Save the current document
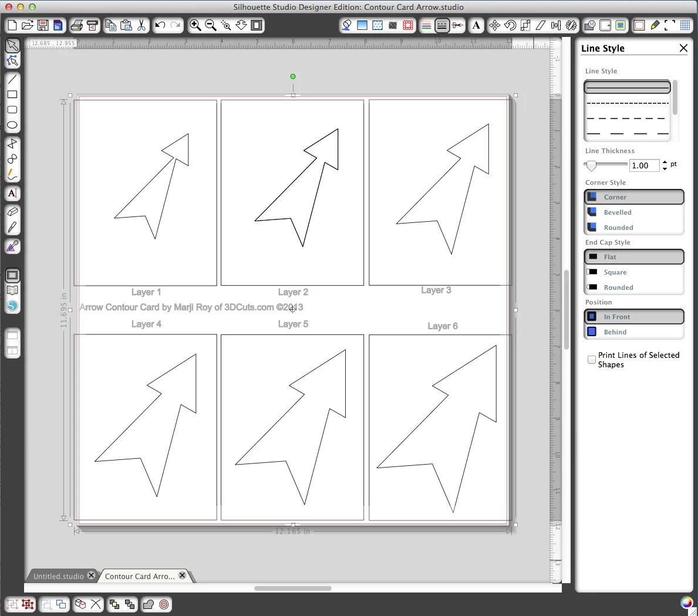Screen dimensions: 698x616 pos(43,25)
